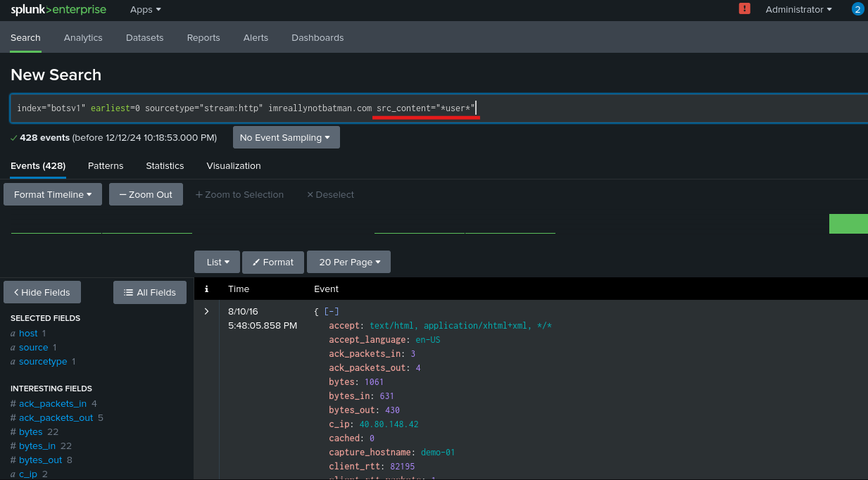Click the bytes_out value 430
The height and width of the screenshot is (480, 868).
(x=392, y=410)
